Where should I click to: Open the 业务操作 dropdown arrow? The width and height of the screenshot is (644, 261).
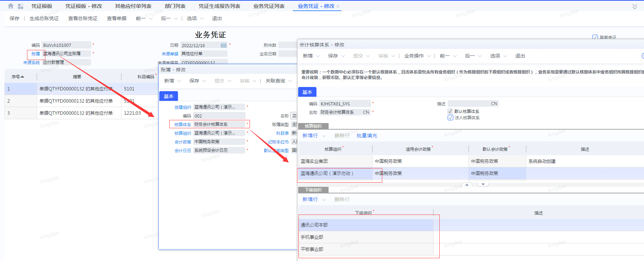(429, 56)
